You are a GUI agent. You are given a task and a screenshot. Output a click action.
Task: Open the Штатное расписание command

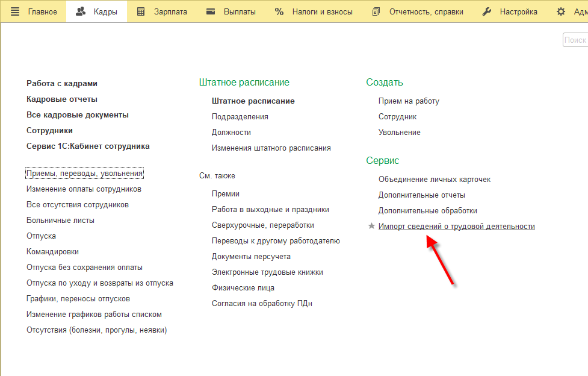pyautogui.click(x=253, y=101)
